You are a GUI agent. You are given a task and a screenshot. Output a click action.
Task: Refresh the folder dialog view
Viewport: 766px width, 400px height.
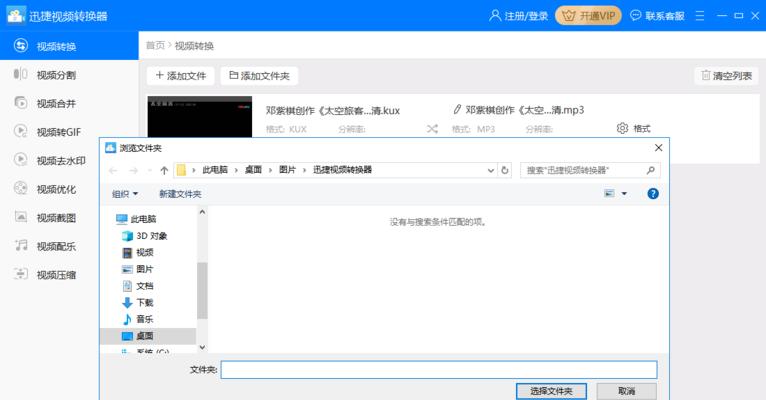505,170
